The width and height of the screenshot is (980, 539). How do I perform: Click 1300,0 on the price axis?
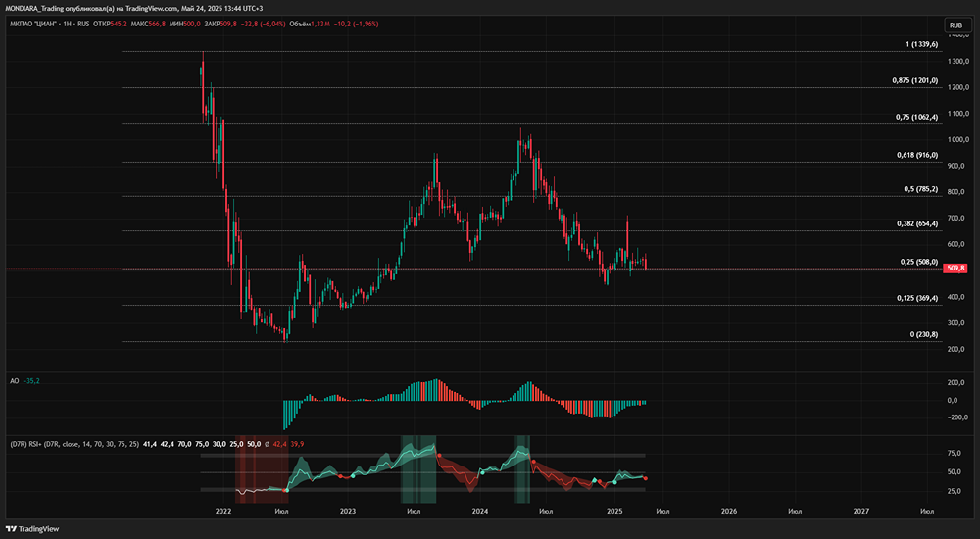click(957, 62)
